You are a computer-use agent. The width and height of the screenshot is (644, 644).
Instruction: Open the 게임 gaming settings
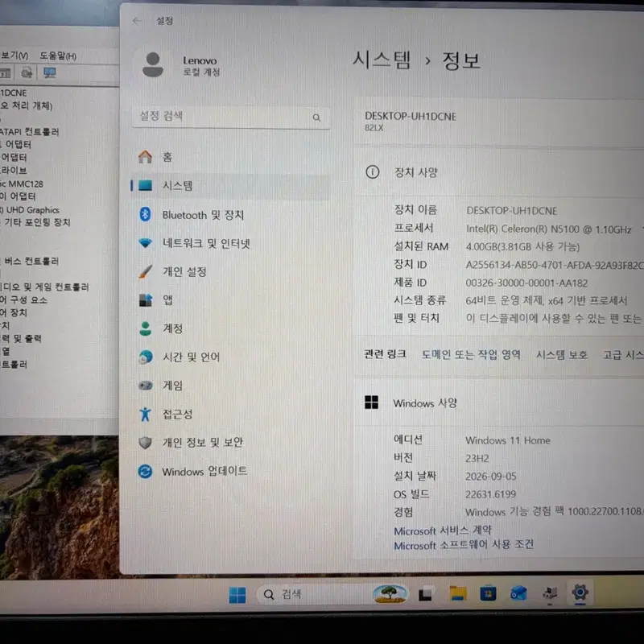pyautogui.click(x=230, y=386)
